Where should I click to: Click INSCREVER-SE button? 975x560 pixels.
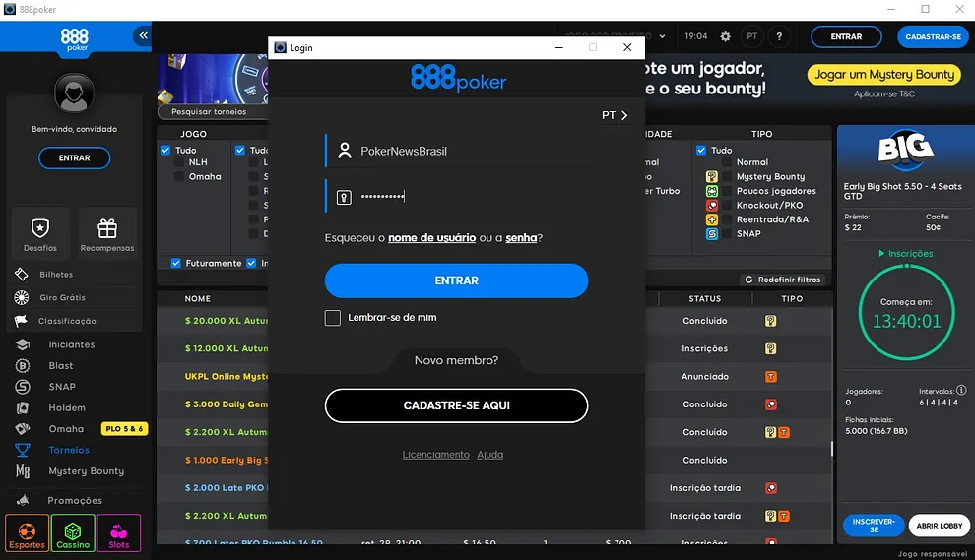point(874,526)
